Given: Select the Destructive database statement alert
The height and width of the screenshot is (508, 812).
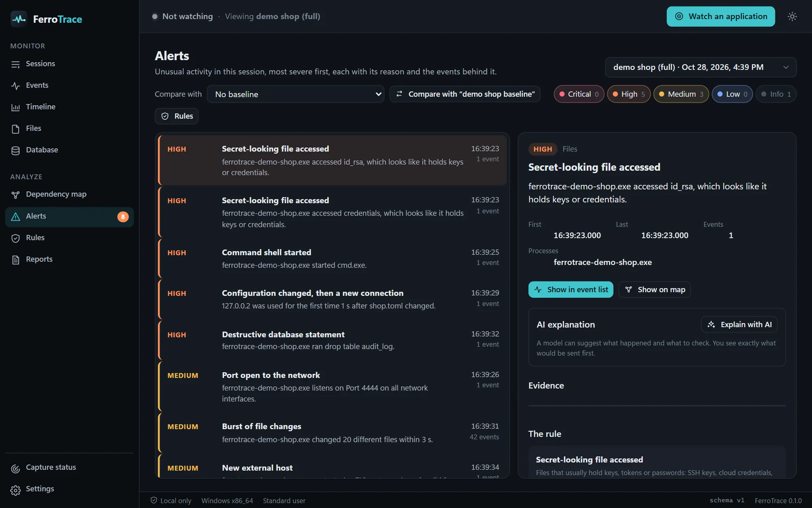Looking at the screenshot, I should pos(333,340).
